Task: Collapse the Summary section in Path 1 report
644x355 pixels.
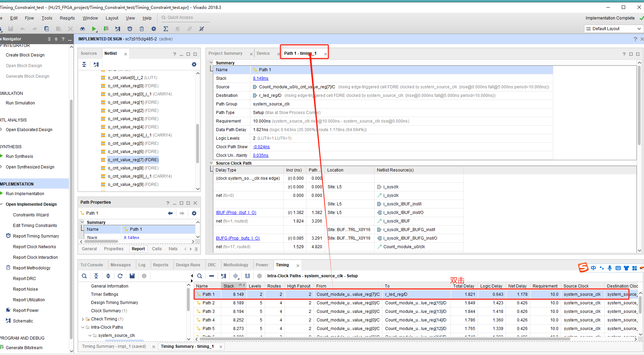Action: (x=211, y=63)
